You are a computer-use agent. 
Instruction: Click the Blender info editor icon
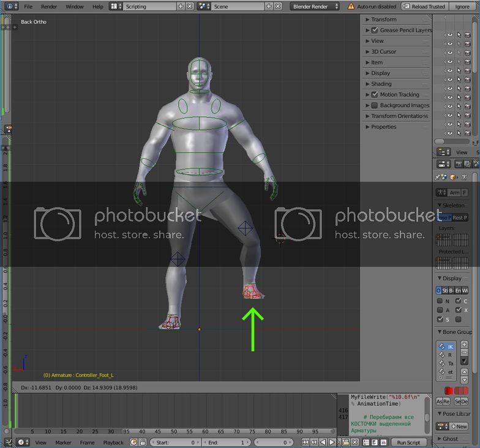coord(9,7)
